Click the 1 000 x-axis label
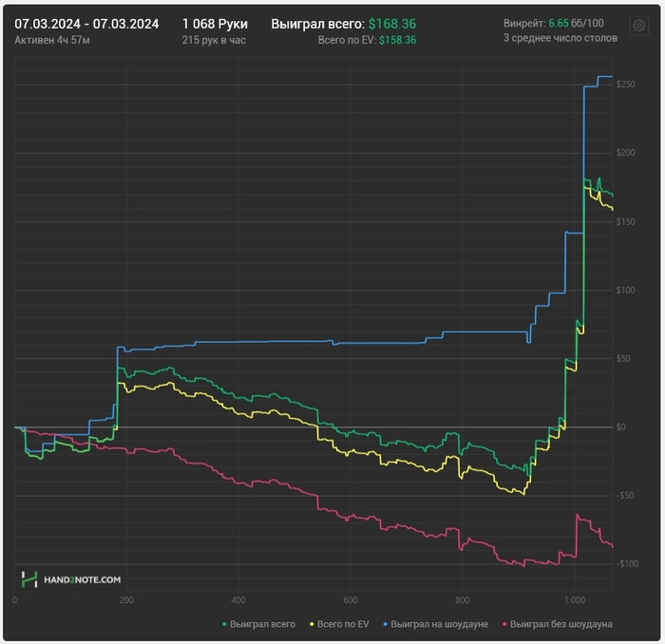Viewport: 665px width, 644px height. point(574,600)
